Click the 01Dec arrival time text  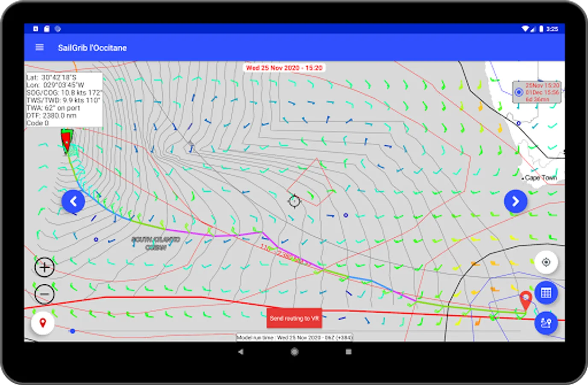[x=542, y=92]
